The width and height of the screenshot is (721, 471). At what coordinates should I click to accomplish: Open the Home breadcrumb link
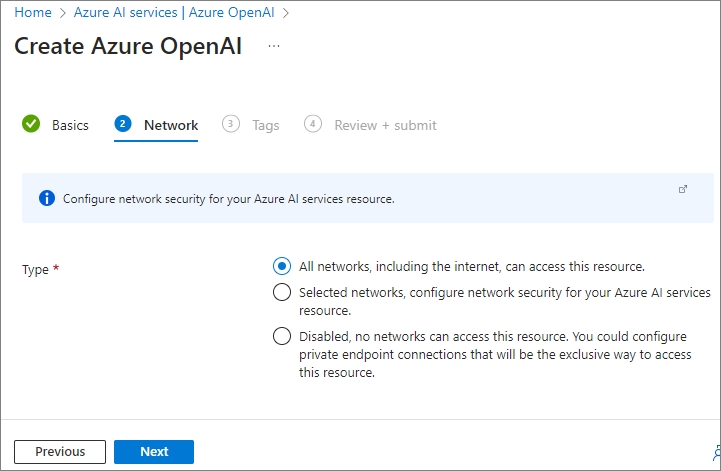point(33,12)
